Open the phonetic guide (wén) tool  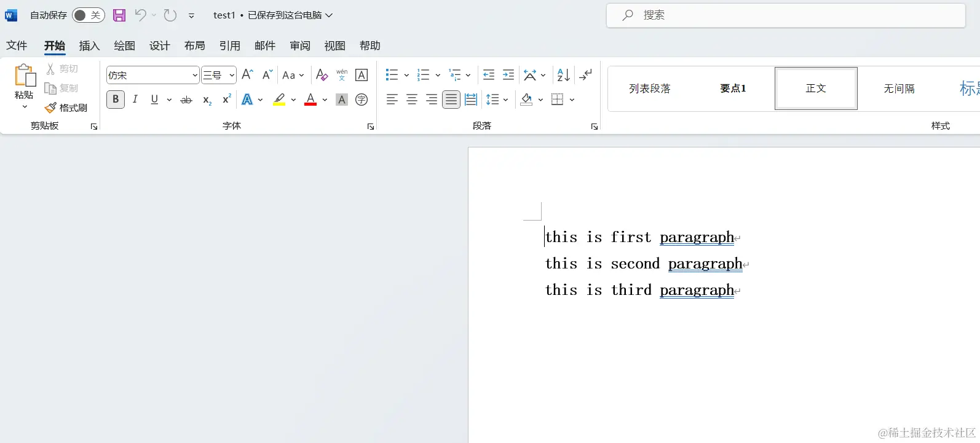(342, 75)
